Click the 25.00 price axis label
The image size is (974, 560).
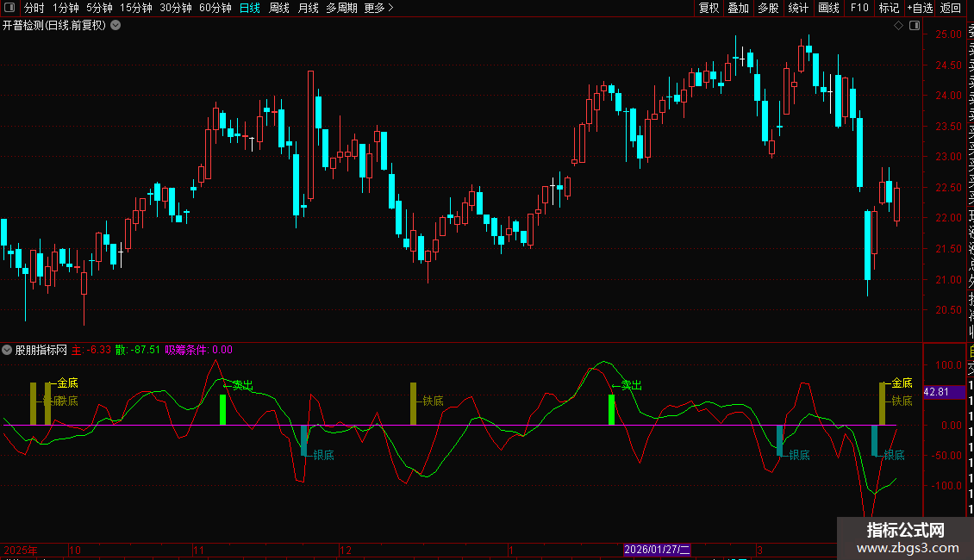pyautogui.click(x=948, y=34)
